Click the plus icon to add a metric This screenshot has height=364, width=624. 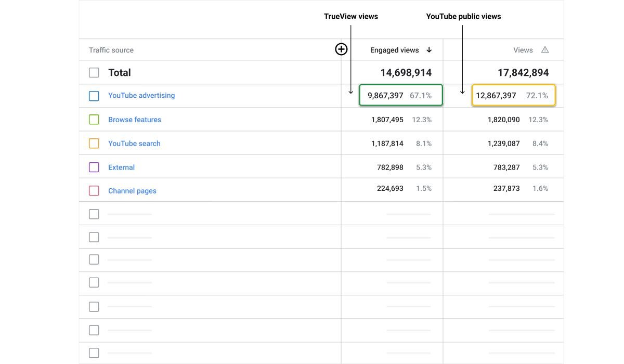[341, 49]
